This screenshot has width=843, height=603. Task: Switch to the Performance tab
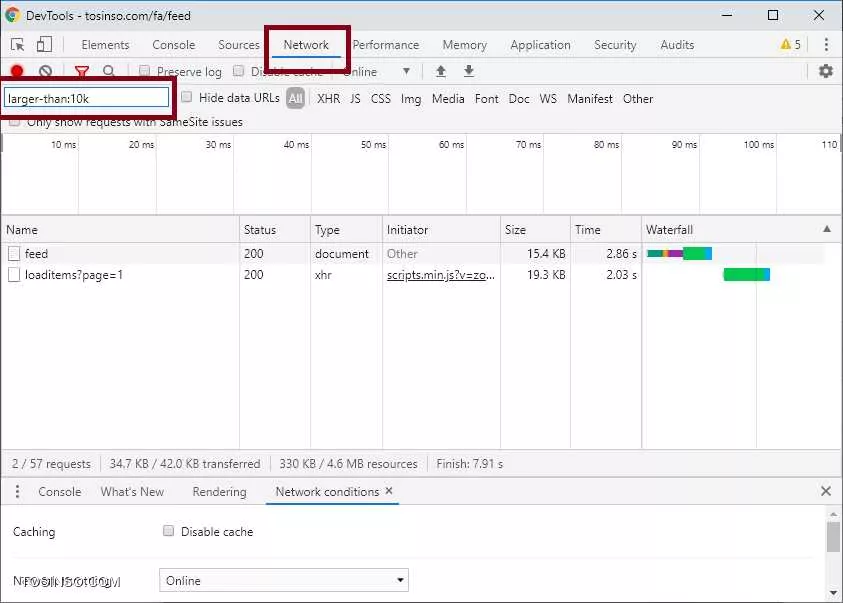click(385, 45)
